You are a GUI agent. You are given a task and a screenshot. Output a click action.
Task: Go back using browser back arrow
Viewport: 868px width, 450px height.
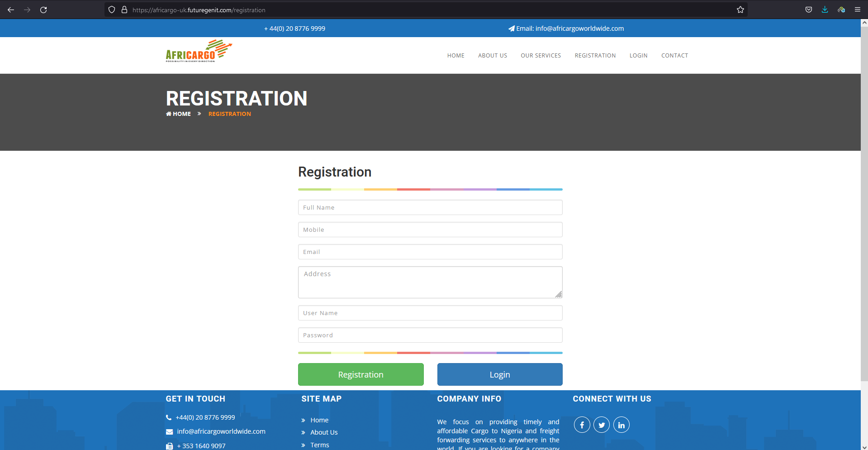point(11,10)
